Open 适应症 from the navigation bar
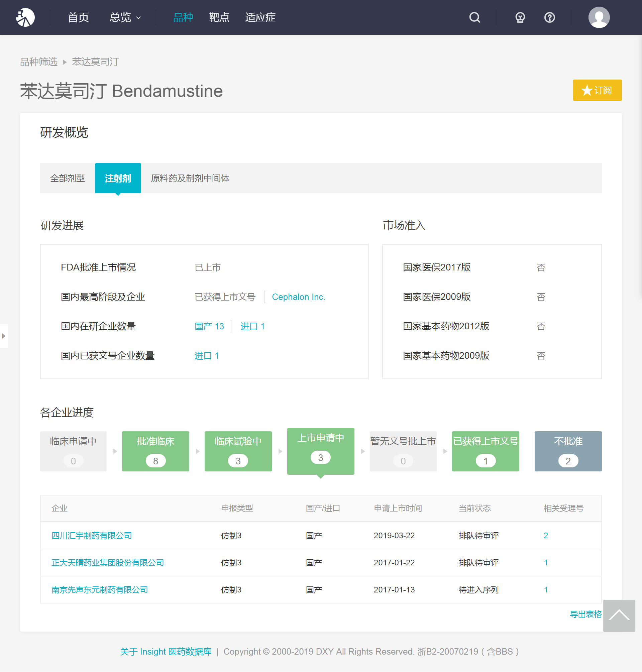The width and height of the screenshot is (642, 672). [x=260, y=17]
